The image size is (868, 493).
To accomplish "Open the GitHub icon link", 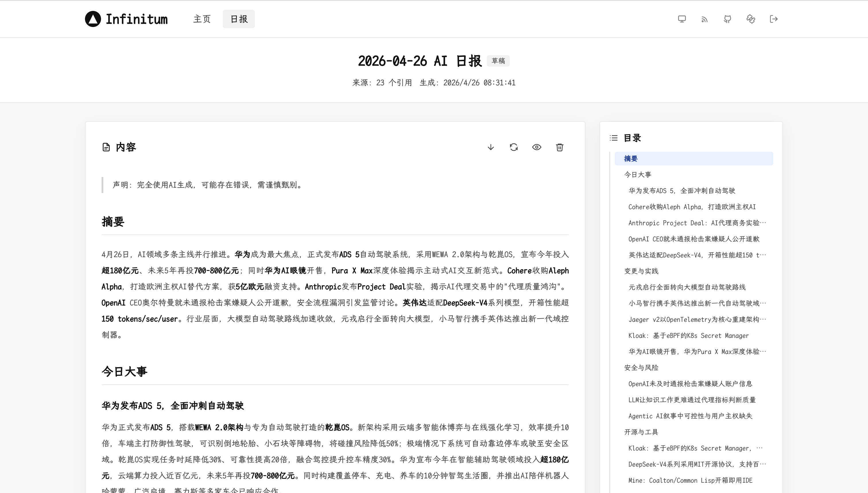I will click(728, 19).
